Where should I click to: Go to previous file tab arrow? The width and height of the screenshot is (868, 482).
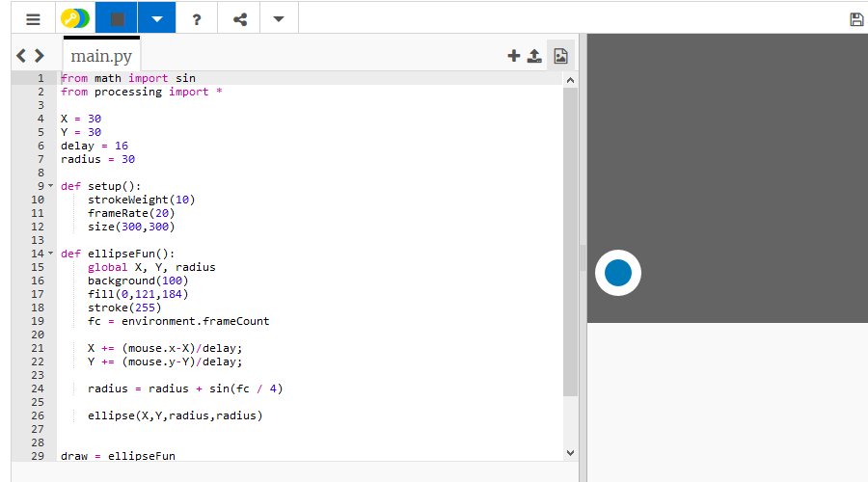click(21, 55)
